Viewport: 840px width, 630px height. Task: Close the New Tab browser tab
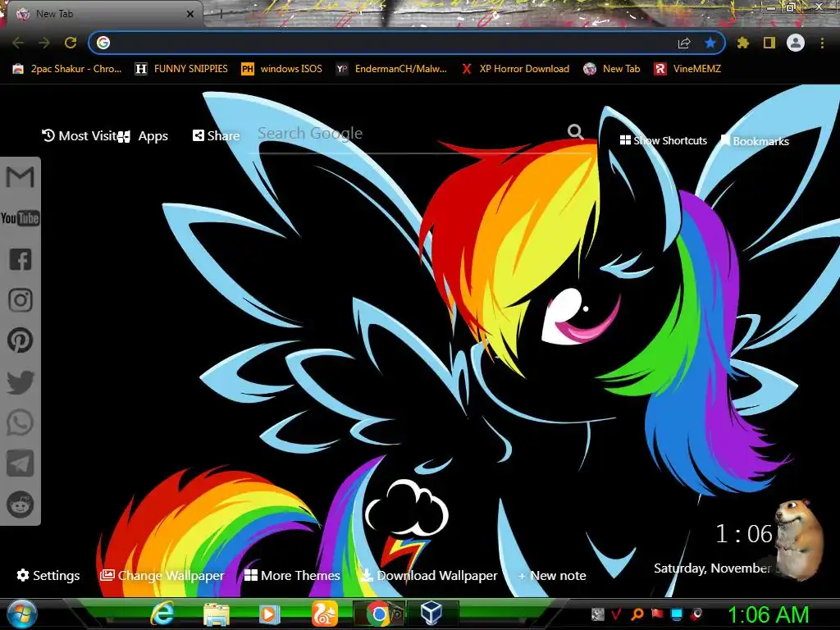pos(189,14)
